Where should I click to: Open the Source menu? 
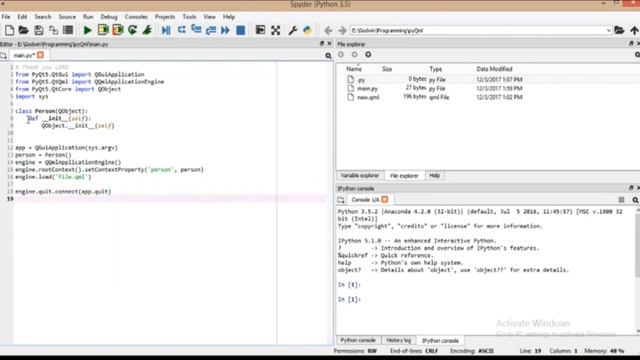coord(67,17)
